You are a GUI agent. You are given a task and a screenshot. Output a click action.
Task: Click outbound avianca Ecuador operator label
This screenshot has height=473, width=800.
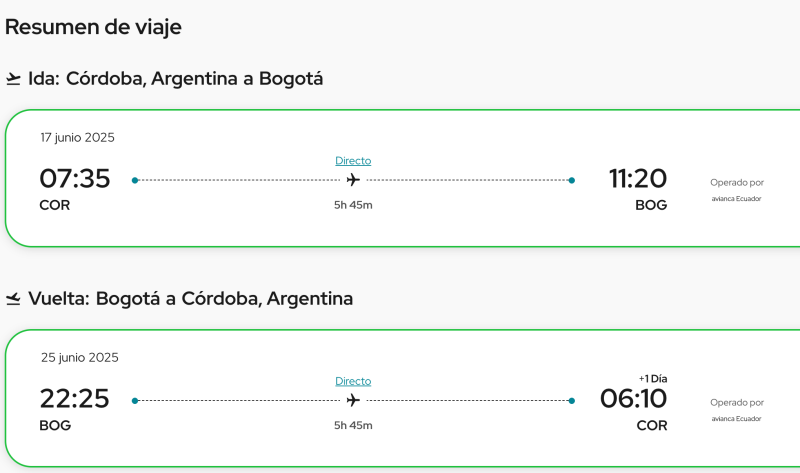click(736, 198)
